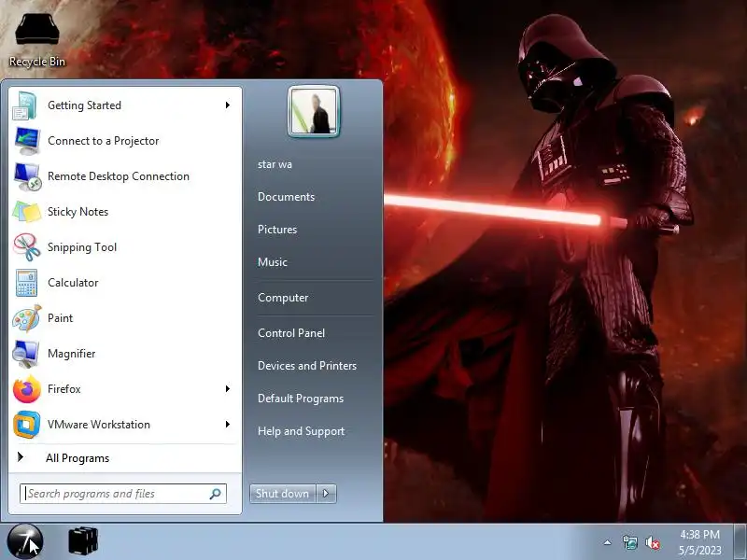747x560 pixels.
Task: Open the Music library
Action: pyautogui.click(x=273, y=262)
